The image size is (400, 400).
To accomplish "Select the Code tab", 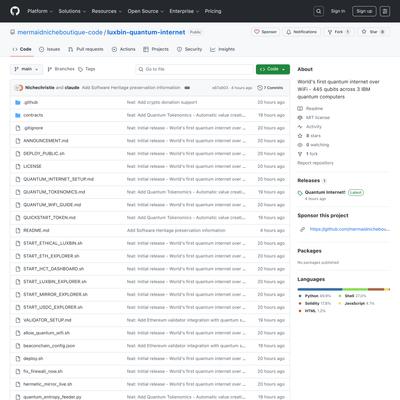I will tap(22, 49).
